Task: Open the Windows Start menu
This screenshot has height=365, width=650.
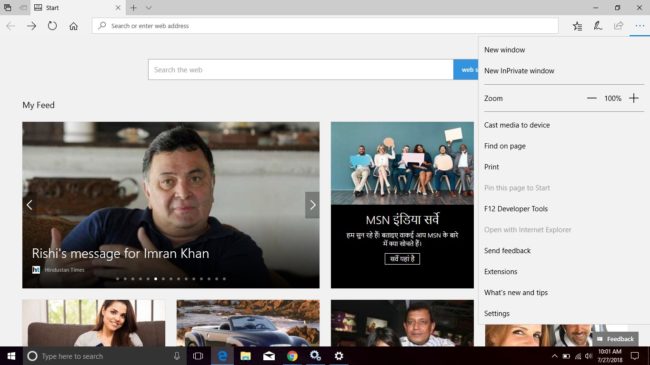Action: pyautogui.click(x=11, y=356)
